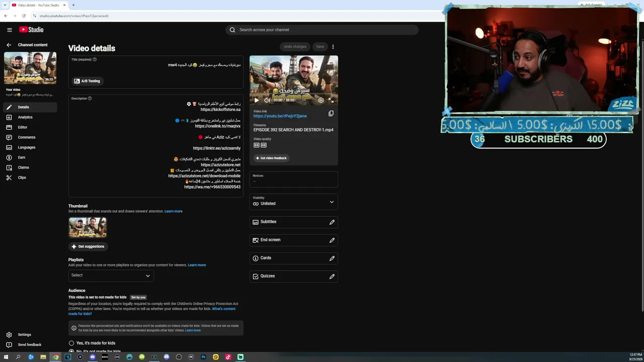Open Playlists Learn more link
Viewport: 644px width, 362px height.
pos(197,265)
